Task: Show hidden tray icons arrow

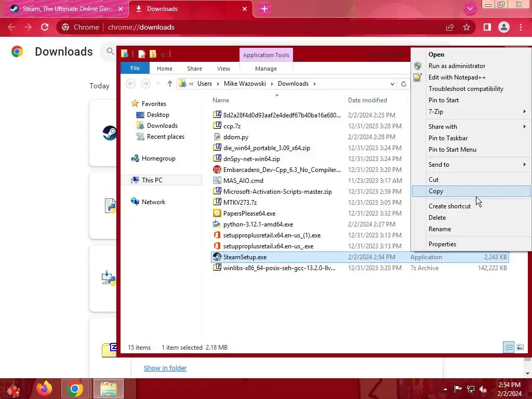Action: click(445, 389)
